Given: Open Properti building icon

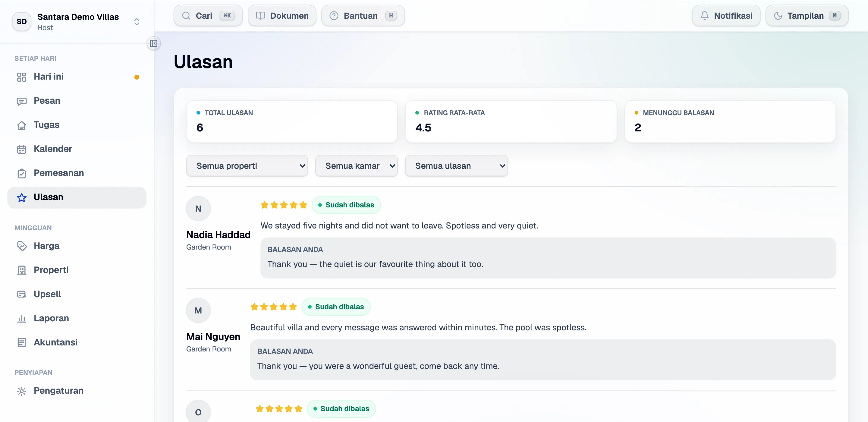Looking at the screenshot, I should coord(22,270).
